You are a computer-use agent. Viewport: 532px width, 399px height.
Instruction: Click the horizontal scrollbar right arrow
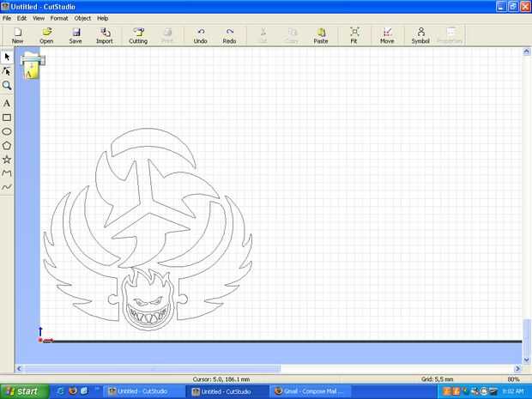(x=517, y=368)
